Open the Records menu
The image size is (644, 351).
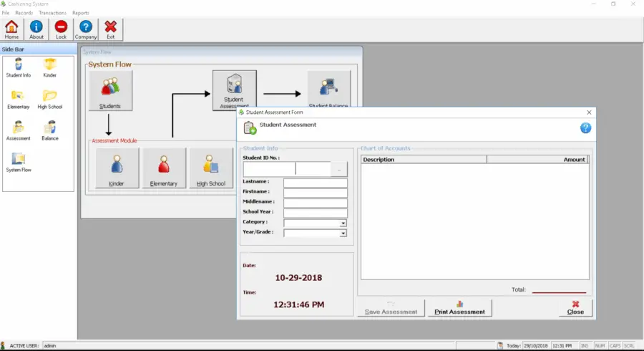click(x=24, y=13)
